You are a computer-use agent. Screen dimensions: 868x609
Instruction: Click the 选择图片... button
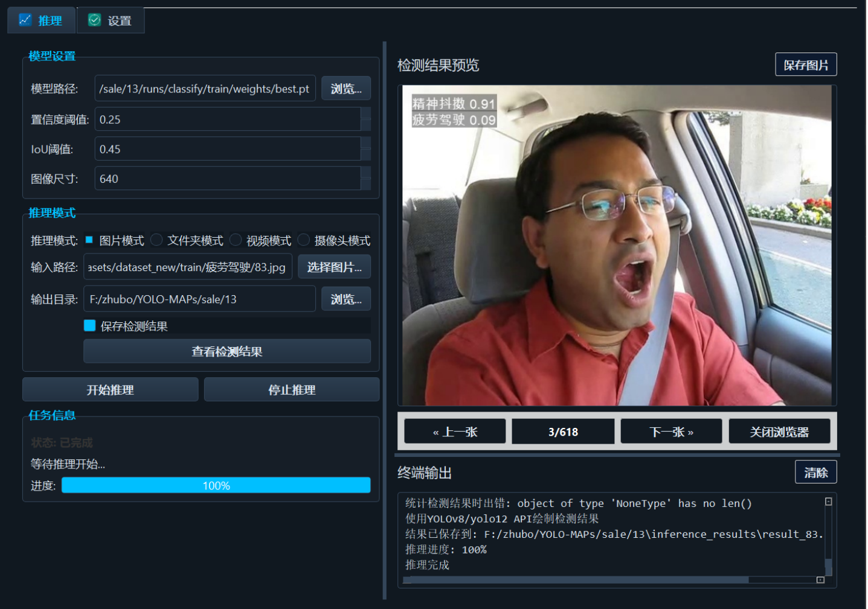point(334,267)
